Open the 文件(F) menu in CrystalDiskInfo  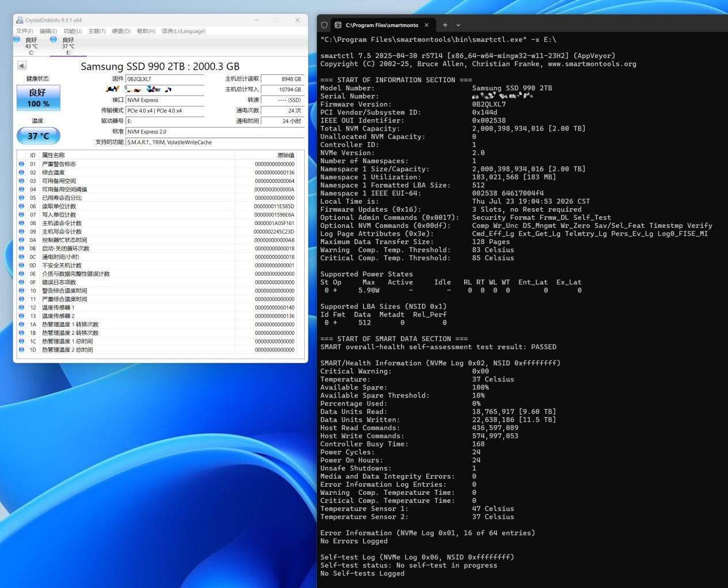(25, 31)
